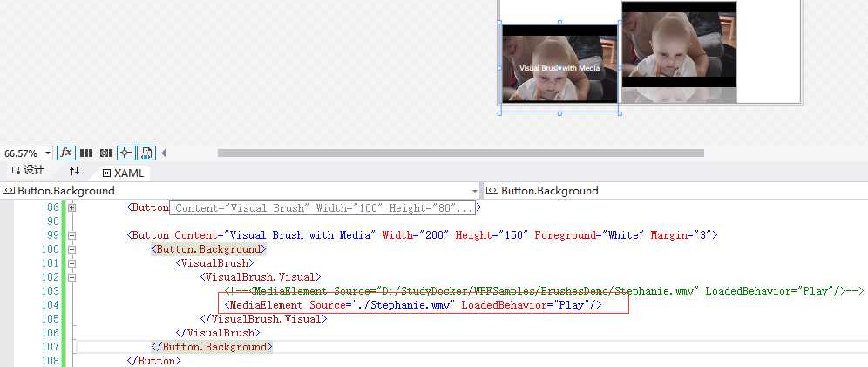Show the snap grid icon
The image size is (868, 367).
[x=86, y=153]
